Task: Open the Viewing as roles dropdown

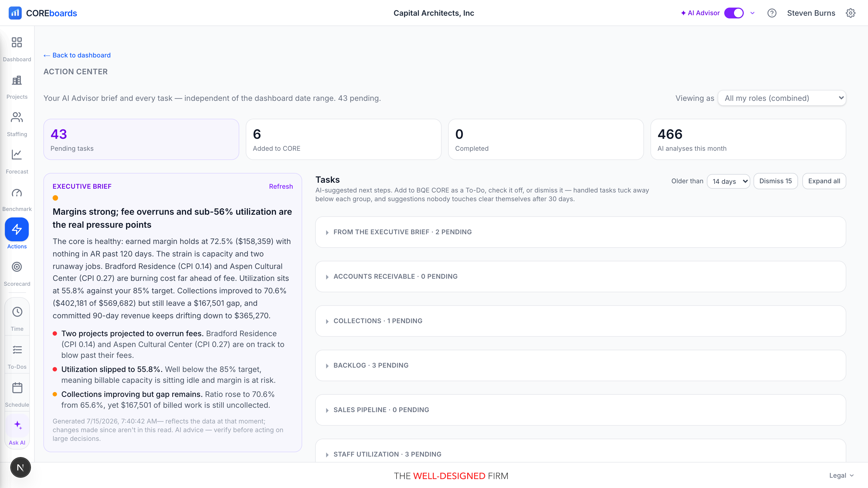Action: tap(782, 98)
